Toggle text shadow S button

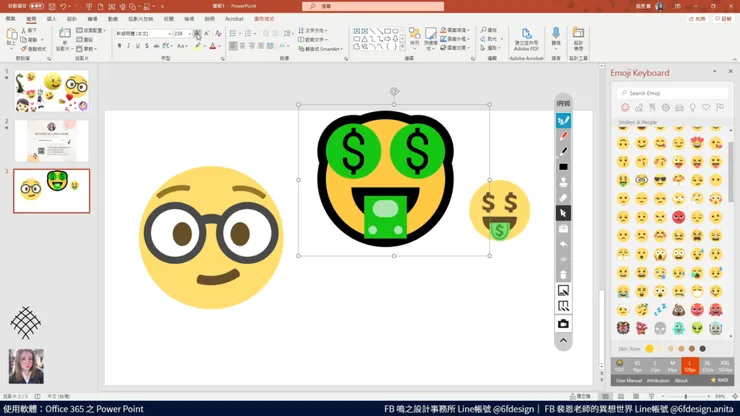click(x=147, y=46)
